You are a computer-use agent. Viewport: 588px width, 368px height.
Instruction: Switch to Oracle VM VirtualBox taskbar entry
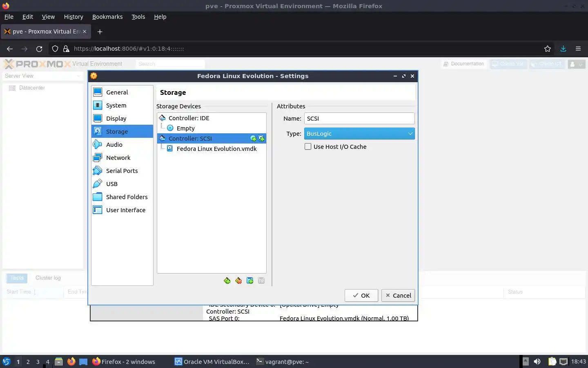click(212, 361)
